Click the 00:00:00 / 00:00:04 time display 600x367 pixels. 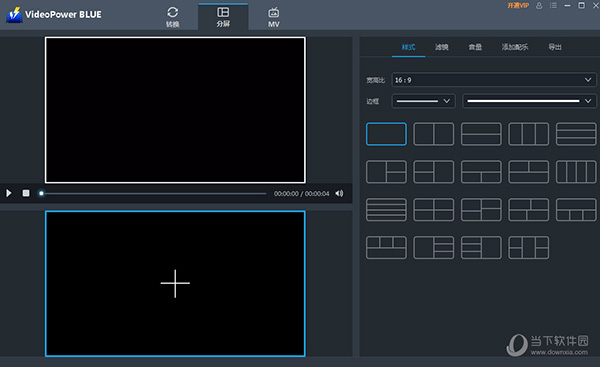[x=301, y=194]
